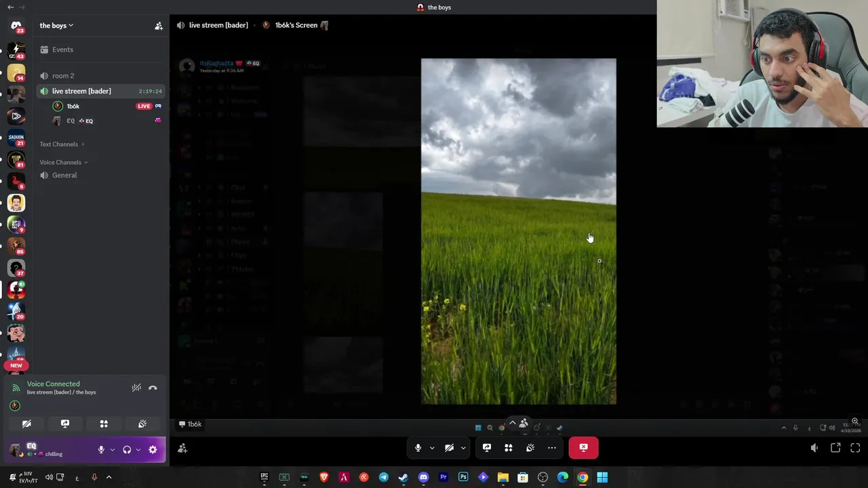Open User Settings gear

[153, 450]
